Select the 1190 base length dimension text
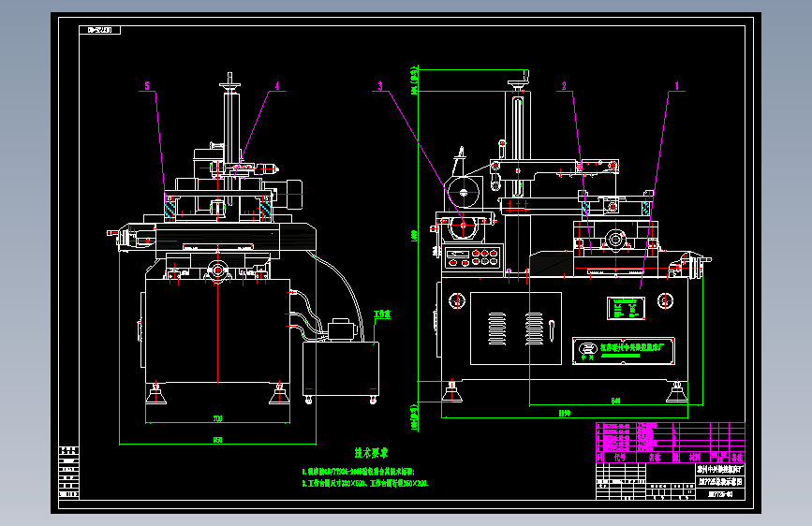This screenshot has height=526, width=812. (x=565, y=413)
